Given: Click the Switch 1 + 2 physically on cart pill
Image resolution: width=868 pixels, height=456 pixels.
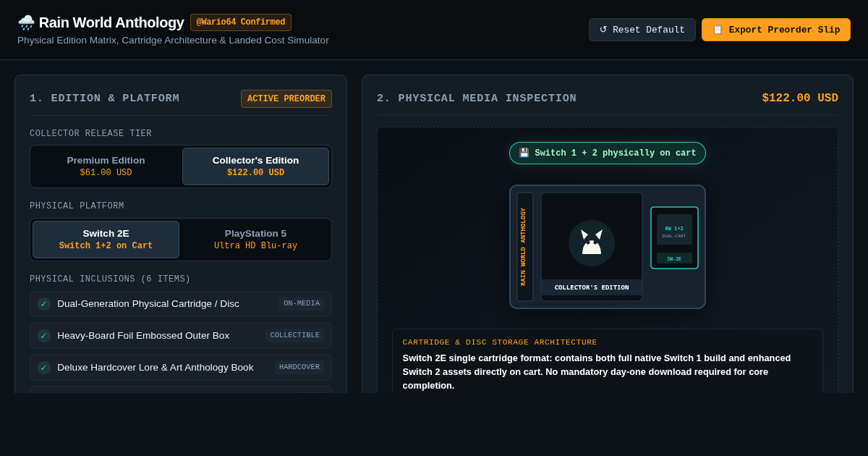Looking at the screenshot, I should [x=608, y=153].
